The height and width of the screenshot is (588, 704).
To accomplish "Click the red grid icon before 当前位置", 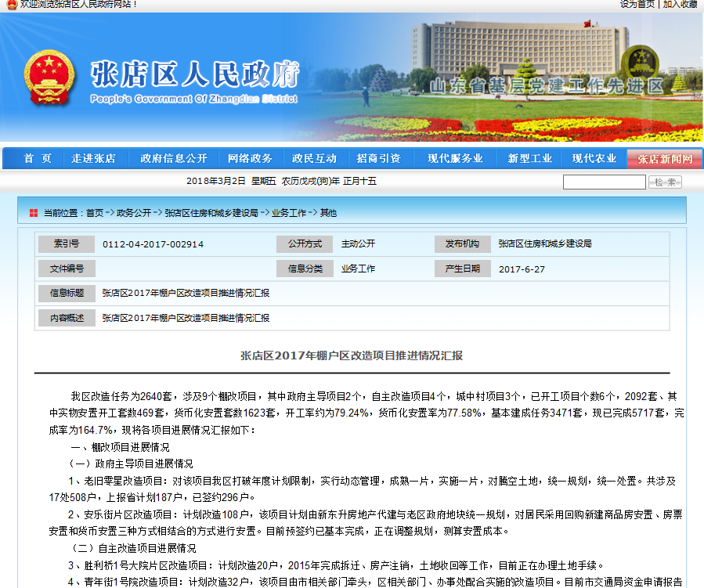I will point(34,212).
